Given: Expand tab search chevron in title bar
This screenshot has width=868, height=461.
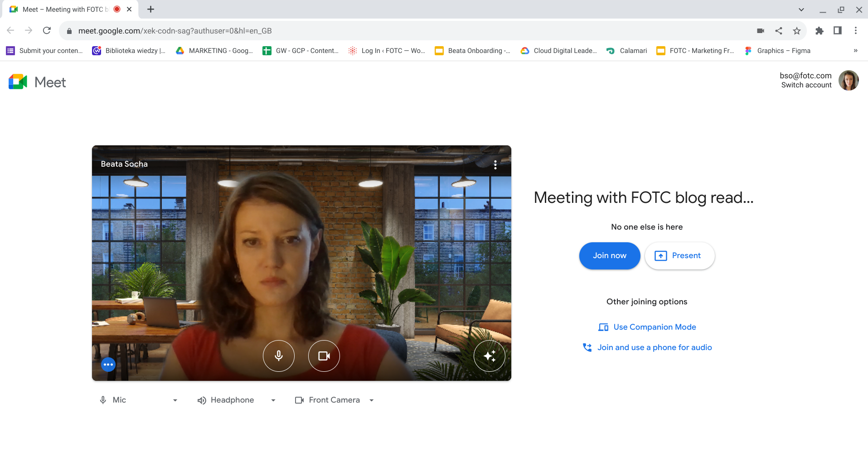Looking at the screenshot, I should (801, 10).
